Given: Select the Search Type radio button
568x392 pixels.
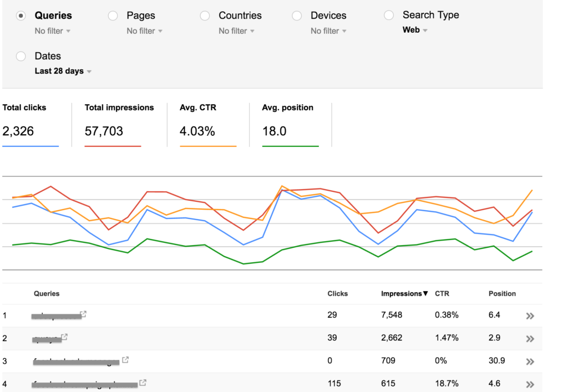Looking at the screenshot, I should 389,15.
